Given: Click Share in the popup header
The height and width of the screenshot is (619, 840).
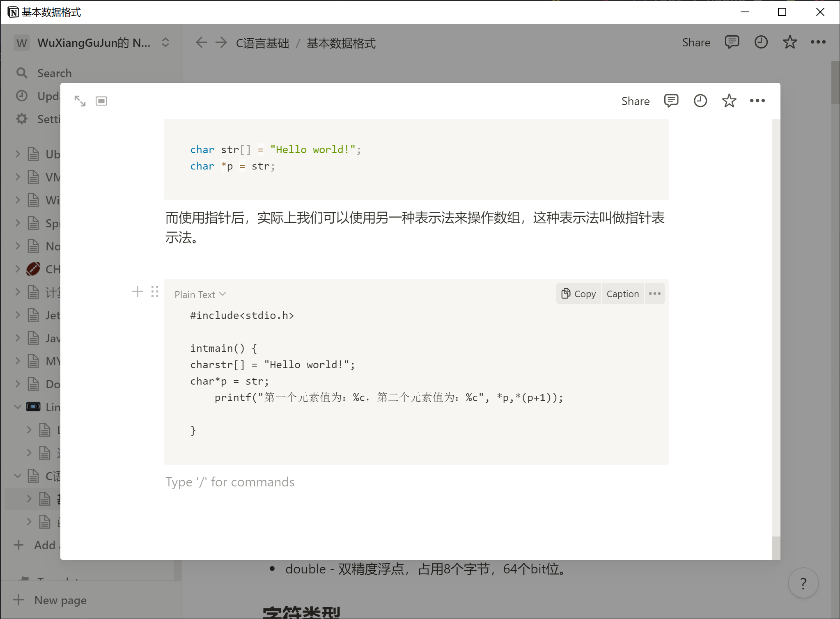Looking at the screenshot, I should coord(635,101).
